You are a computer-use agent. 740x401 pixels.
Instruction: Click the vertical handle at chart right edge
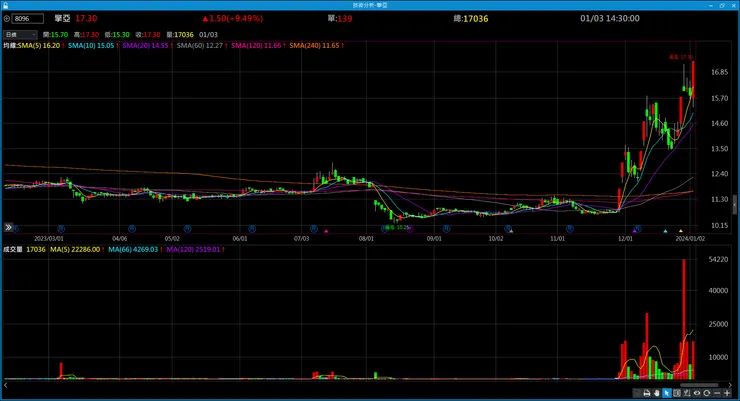735,205
